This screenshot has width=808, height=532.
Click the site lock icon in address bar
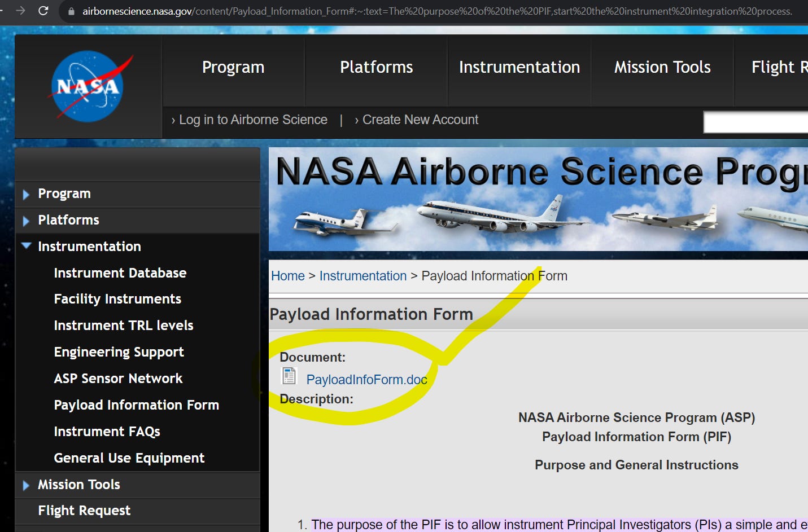71,11
